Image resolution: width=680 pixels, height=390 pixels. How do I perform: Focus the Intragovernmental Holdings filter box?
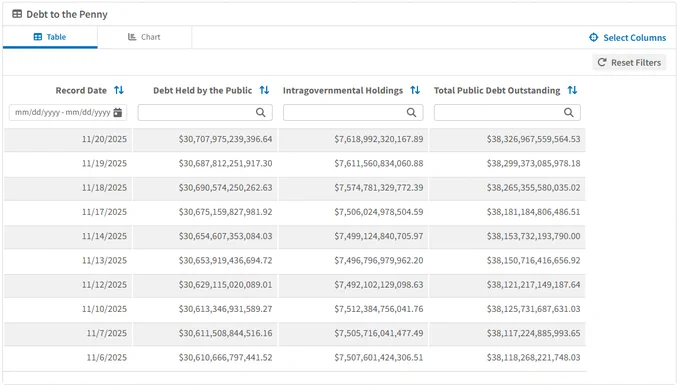[353, 113]
